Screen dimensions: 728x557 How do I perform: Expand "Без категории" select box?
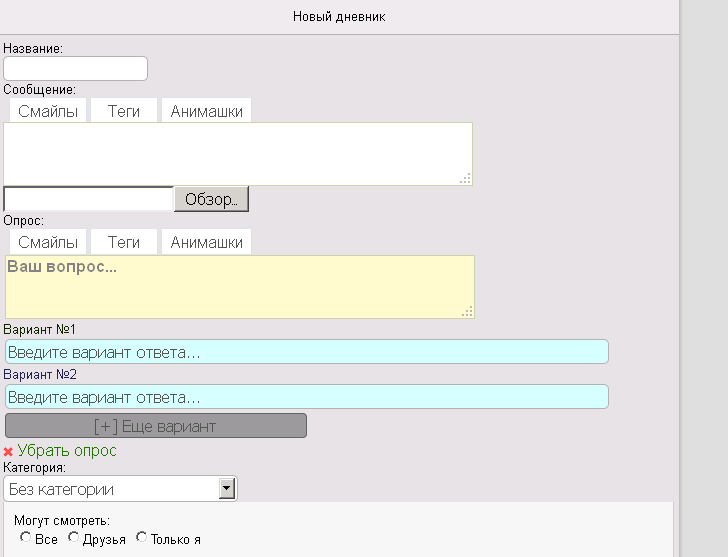[x=112, y=489]
